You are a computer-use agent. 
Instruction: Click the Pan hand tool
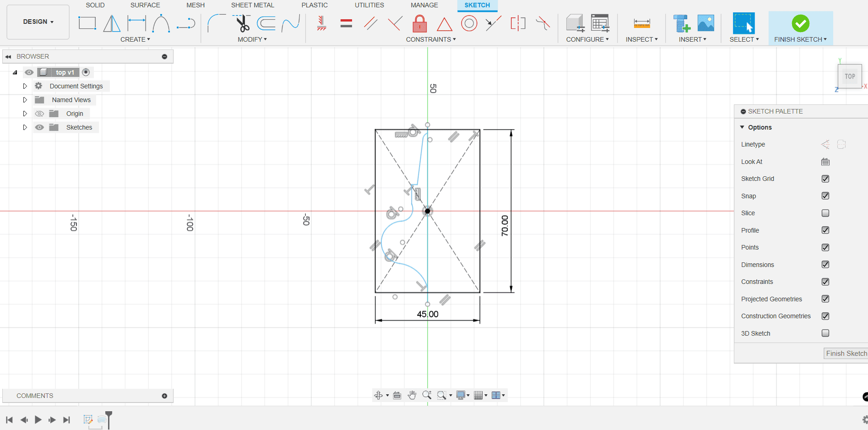point(412,395)
